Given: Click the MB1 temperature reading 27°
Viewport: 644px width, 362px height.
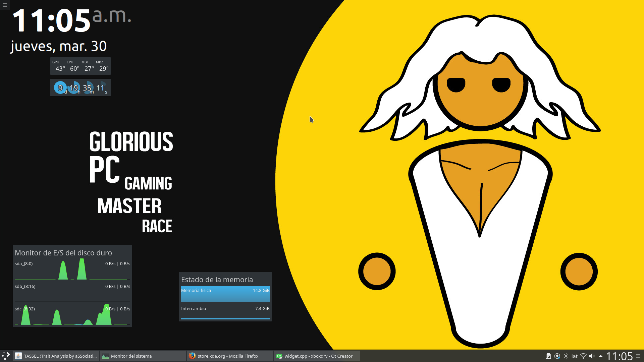Looking at the screenshot, I should (x=89, y=68).
